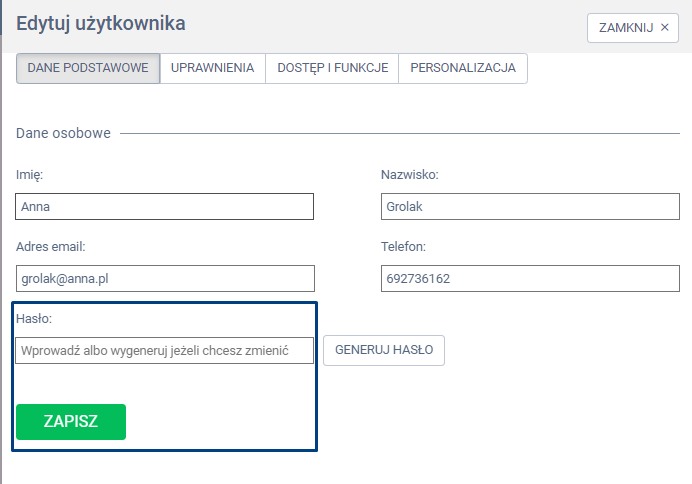The image size is (692, 484).
Task: Close the dialog with the ZAMKNIJ text
Action: [x=625, y=28]
